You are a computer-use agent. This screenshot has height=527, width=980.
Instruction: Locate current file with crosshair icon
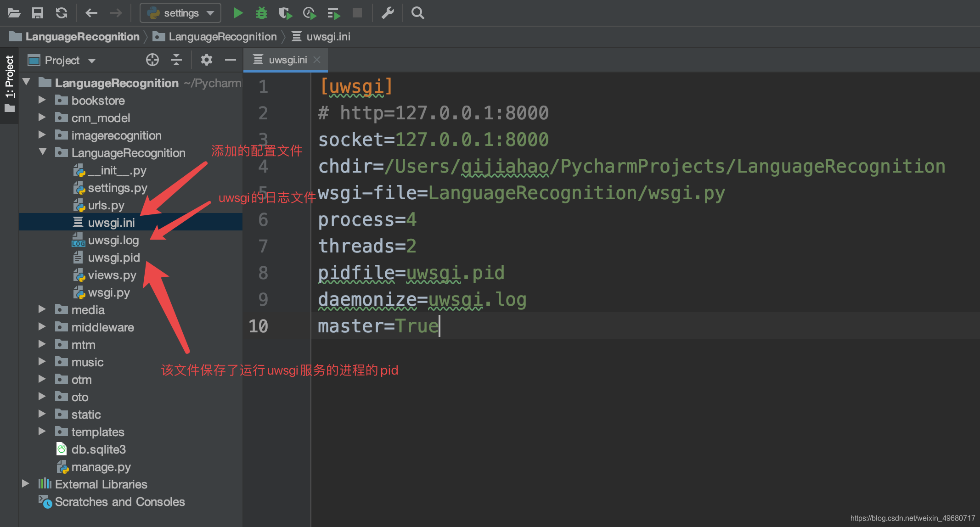[152, 60]
